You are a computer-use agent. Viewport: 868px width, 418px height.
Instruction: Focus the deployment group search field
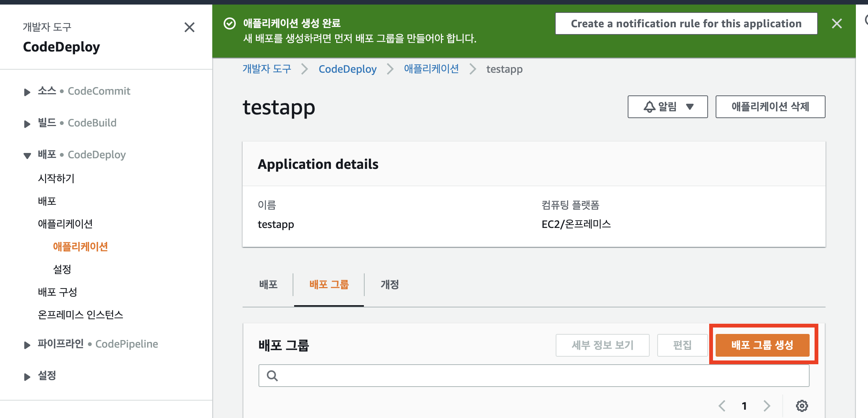click(x=534, y=376)
